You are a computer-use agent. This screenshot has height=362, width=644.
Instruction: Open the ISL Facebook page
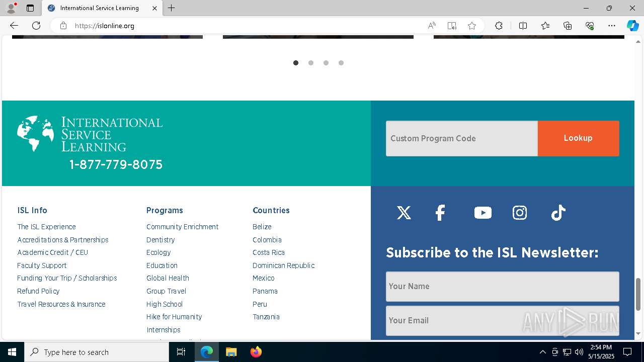coord(440,213)
